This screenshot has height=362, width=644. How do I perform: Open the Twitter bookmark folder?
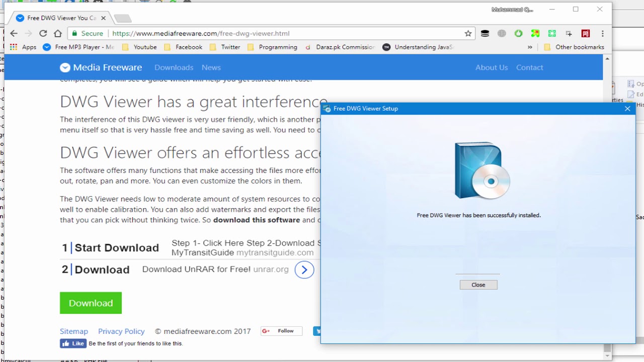pyautogui.click(x=225, y=47)
